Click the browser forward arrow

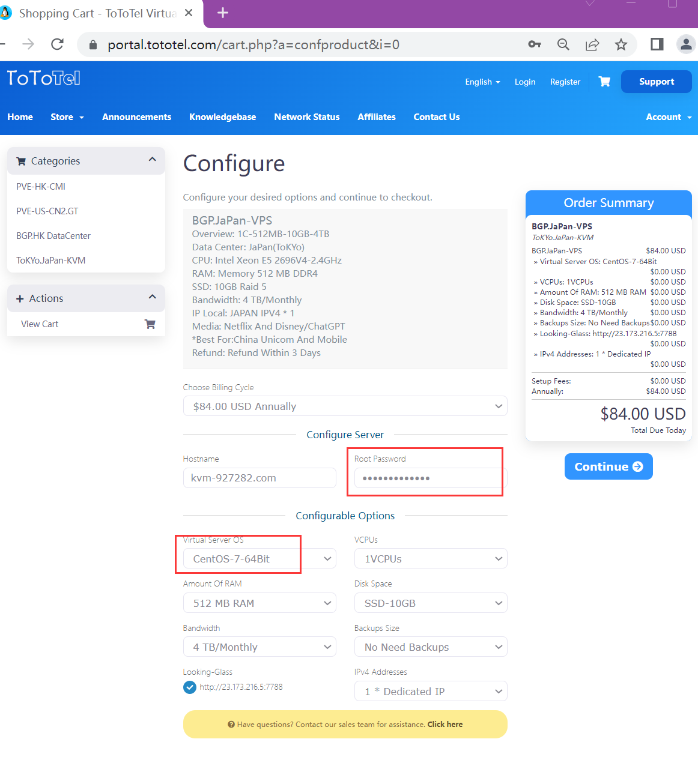click(x=28, y=44)
